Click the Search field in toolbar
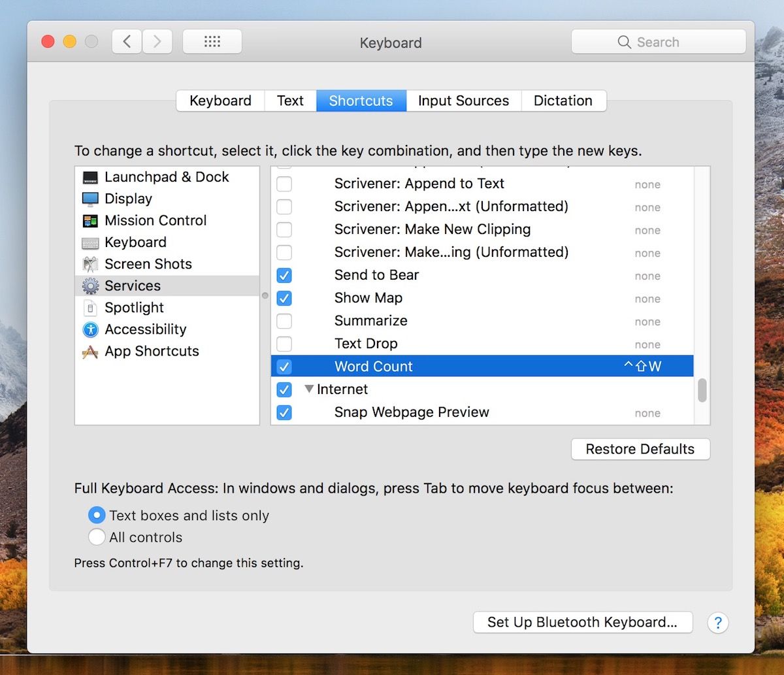This screenshot has height=675, width=784. (658, 42)
